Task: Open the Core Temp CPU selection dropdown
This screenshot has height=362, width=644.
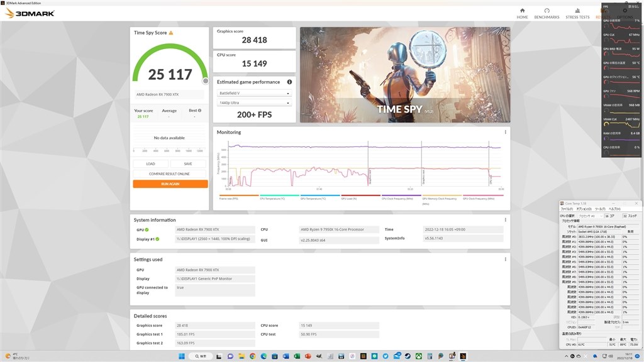Action: pos(591,216)
